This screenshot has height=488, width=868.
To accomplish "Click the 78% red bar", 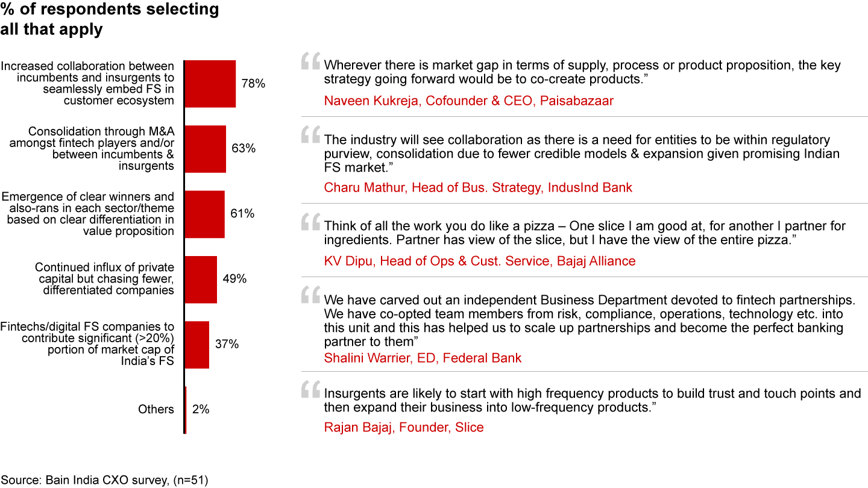I will (210, 84).
